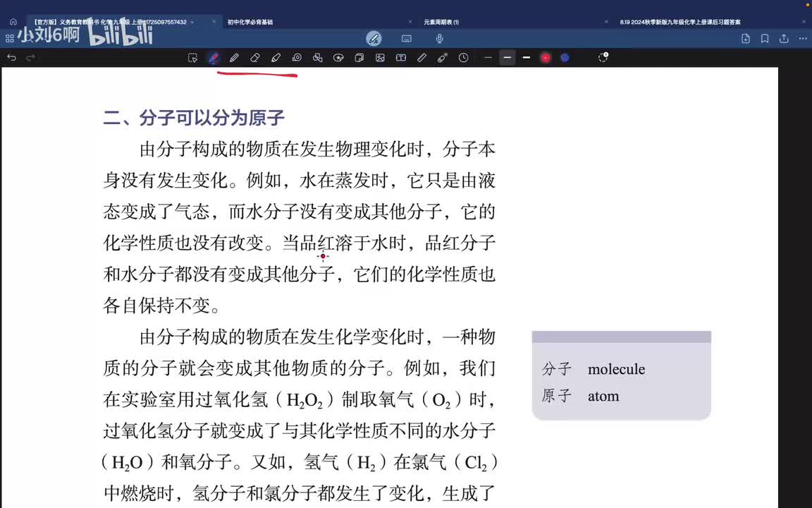This screenshot has width=812, height=508.
Task: Toggle the keyboard input mode
Action: (x=407, y=38)
